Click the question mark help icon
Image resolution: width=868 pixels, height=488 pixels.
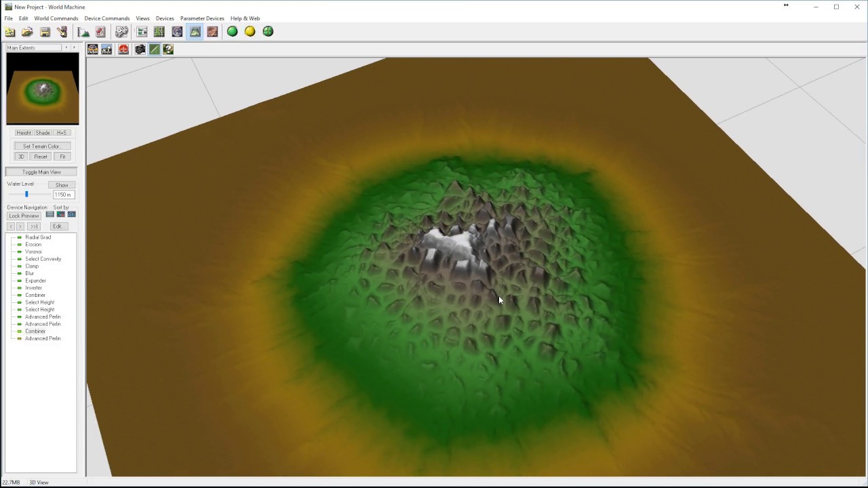[168, 49]
